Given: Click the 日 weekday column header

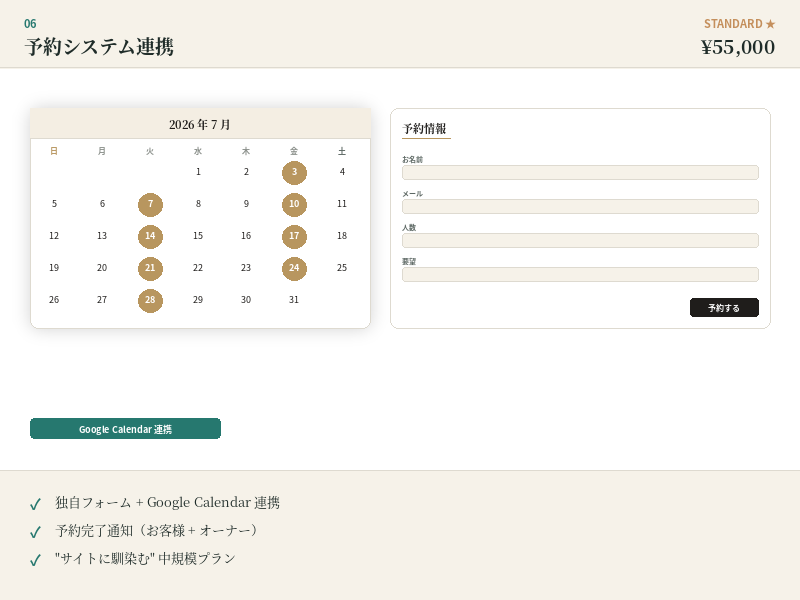Looking at the screenshot, I should (54, 151).
